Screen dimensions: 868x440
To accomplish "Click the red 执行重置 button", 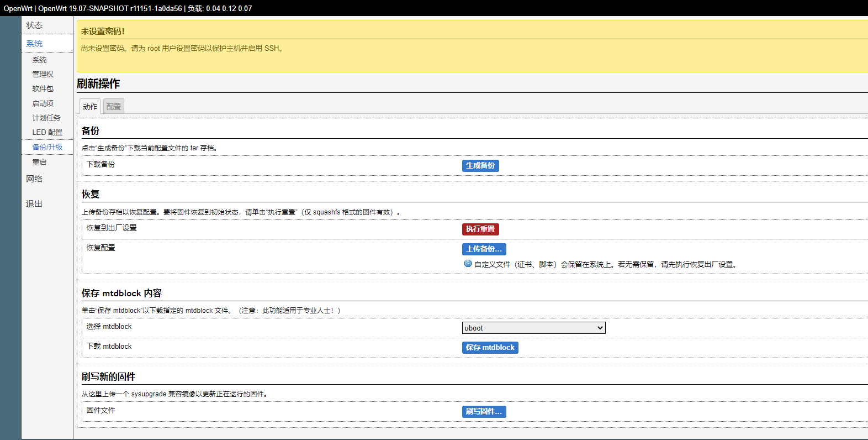I will tap(480, 229).
